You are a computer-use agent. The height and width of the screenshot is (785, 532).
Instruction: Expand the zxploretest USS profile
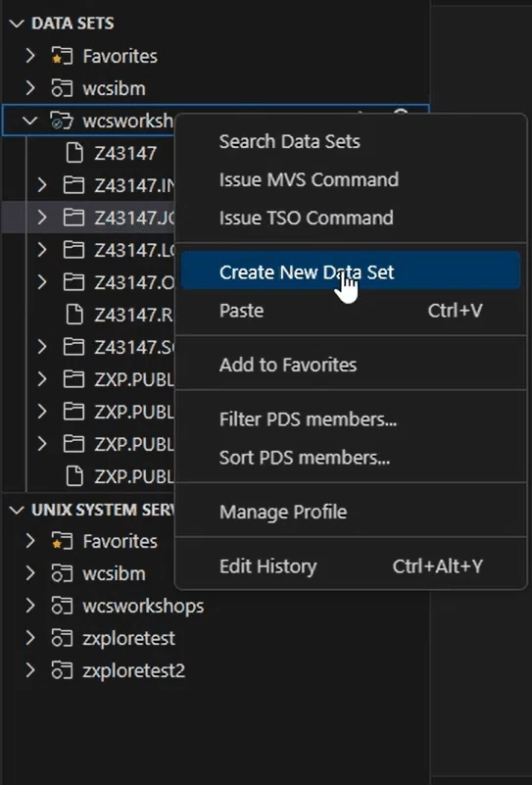tap(30, 638)
